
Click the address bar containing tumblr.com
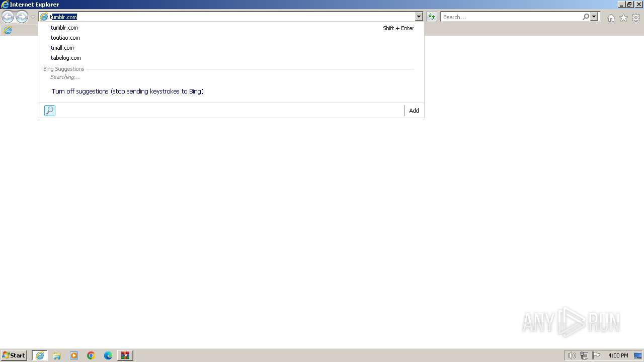point(227,17)
